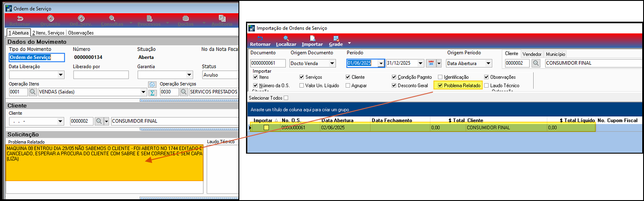Expand arrow next to Grade button

pos(349,43)
